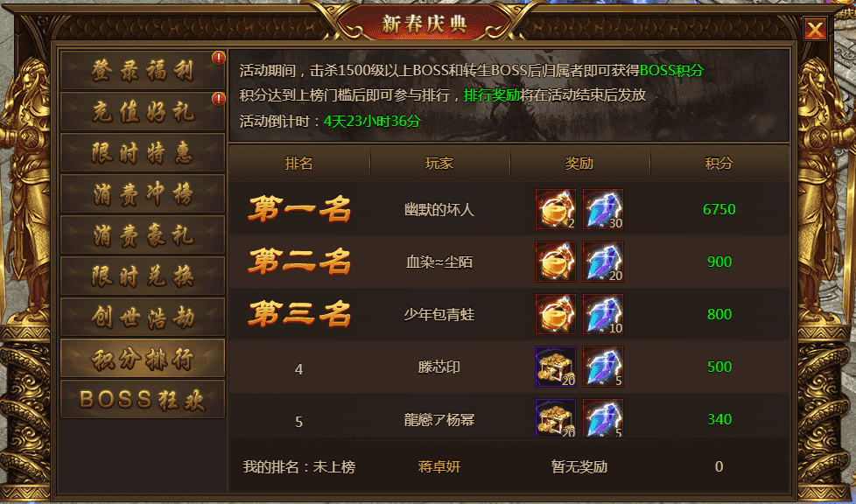Open the BOSS狂欢 tab

[143, 400]
